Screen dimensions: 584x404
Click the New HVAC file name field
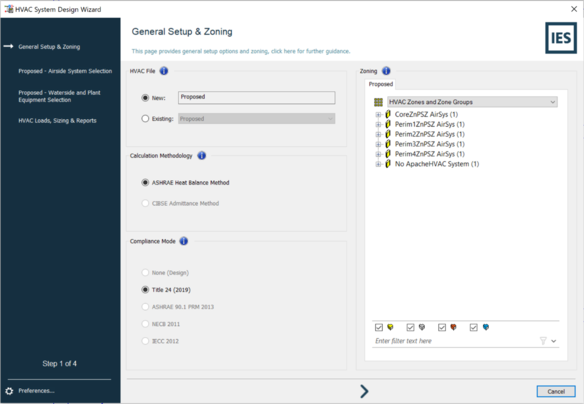coord(257,98)
